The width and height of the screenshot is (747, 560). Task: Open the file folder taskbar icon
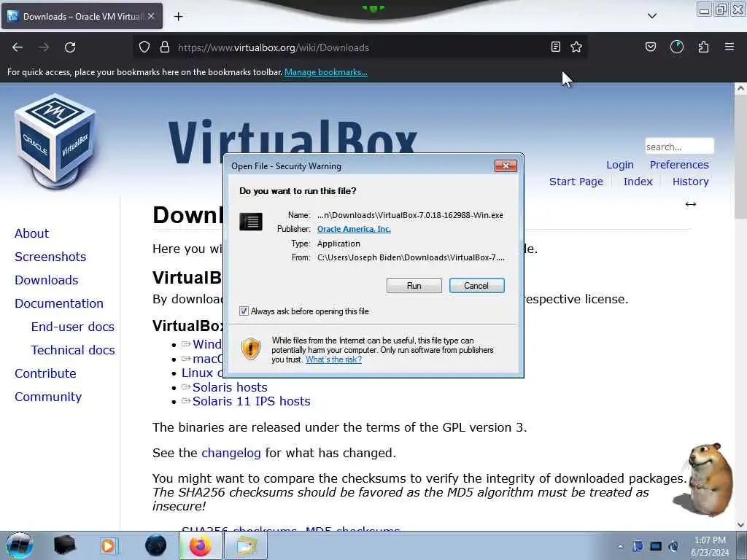click(x=245, y=545)
